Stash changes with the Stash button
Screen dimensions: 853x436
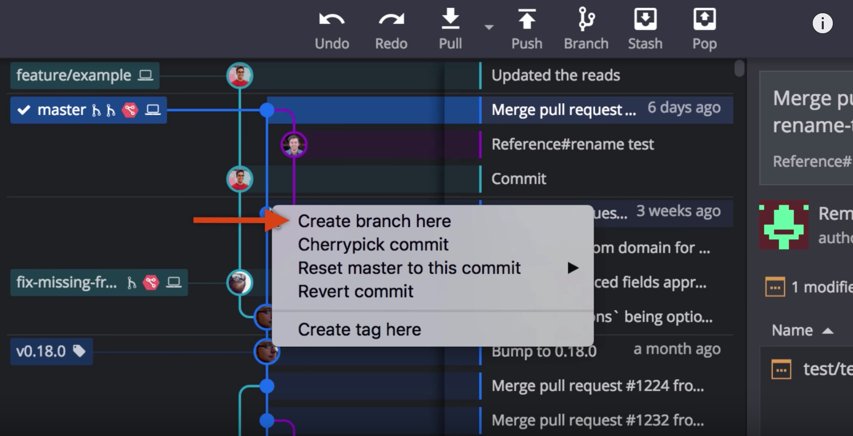tap(645, 30)
